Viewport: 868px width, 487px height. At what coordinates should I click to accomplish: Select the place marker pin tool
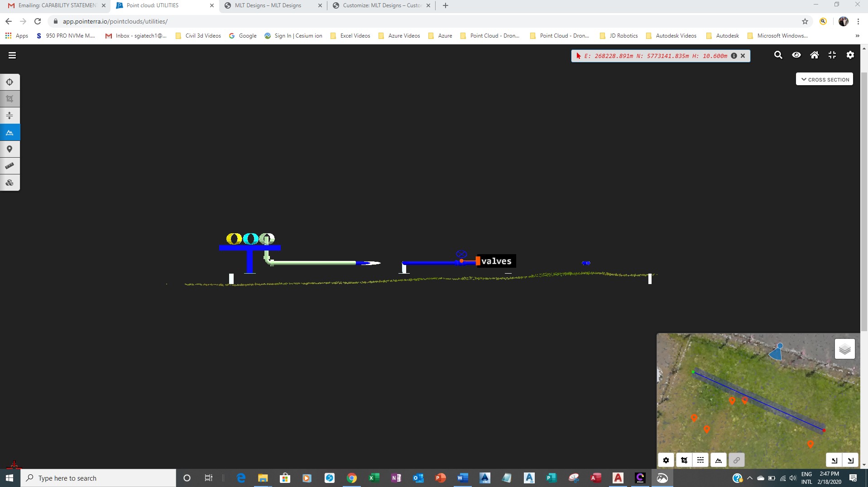pyautogui.click(x=10, y=149)
